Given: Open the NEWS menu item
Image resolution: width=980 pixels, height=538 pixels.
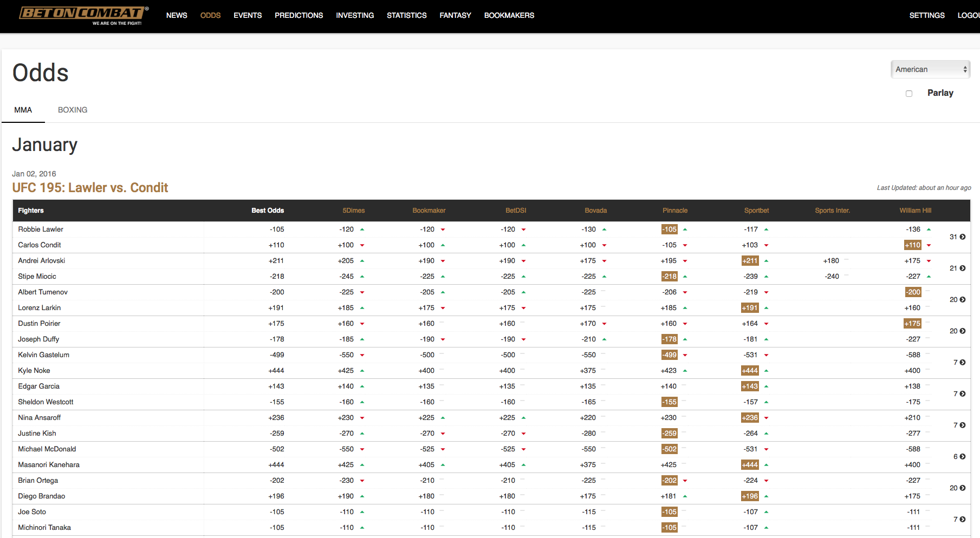Looking at the screenshot, I should click(x=177, y=15).
